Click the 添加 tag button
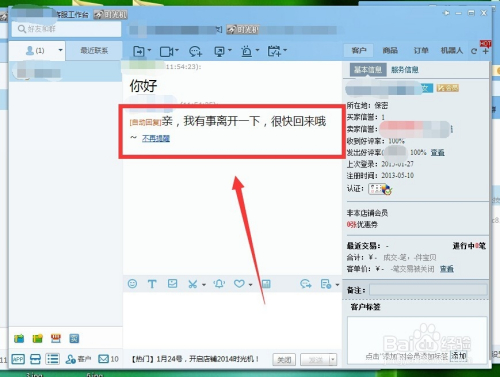Screen dimensions: 500x377 (458, 356)
